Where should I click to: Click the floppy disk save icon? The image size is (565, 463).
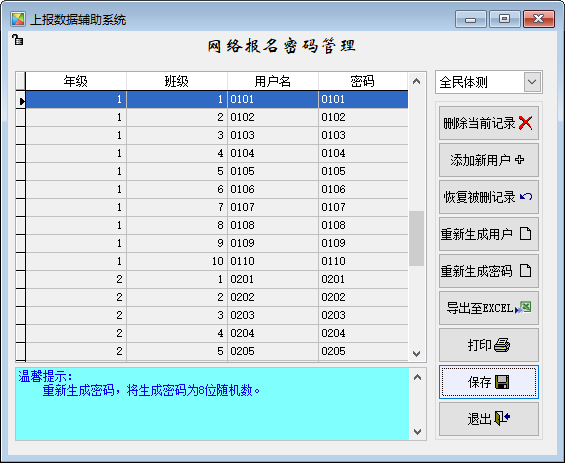pyautogui.click(x=502, y=382)
